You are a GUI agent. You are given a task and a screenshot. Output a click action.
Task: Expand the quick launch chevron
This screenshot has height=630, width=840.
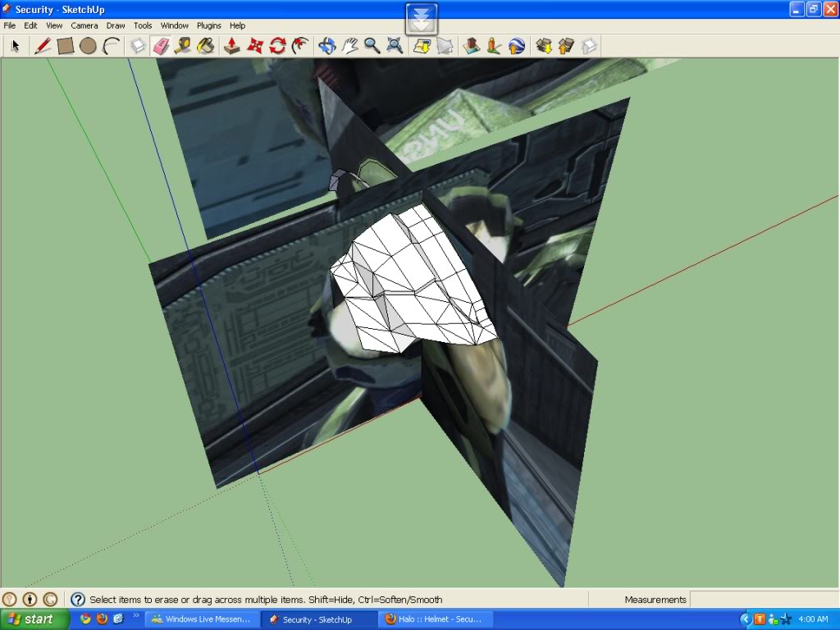(135, 615)
